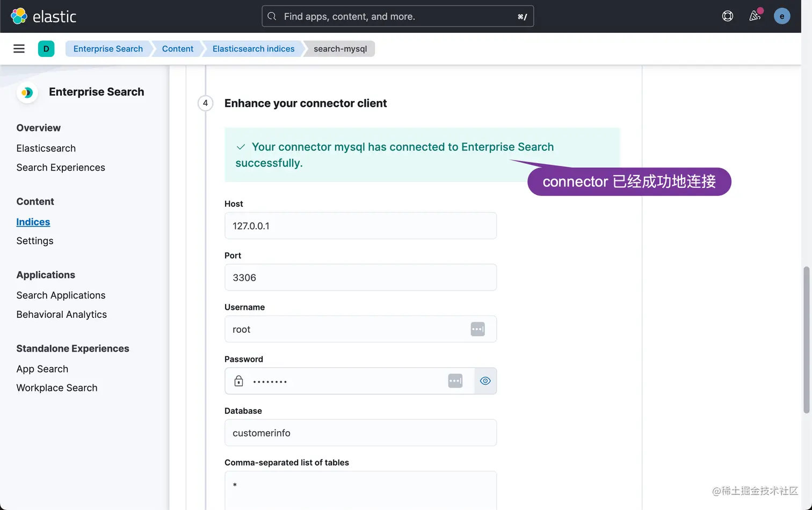Open the user avatar menu

point(782,16)
